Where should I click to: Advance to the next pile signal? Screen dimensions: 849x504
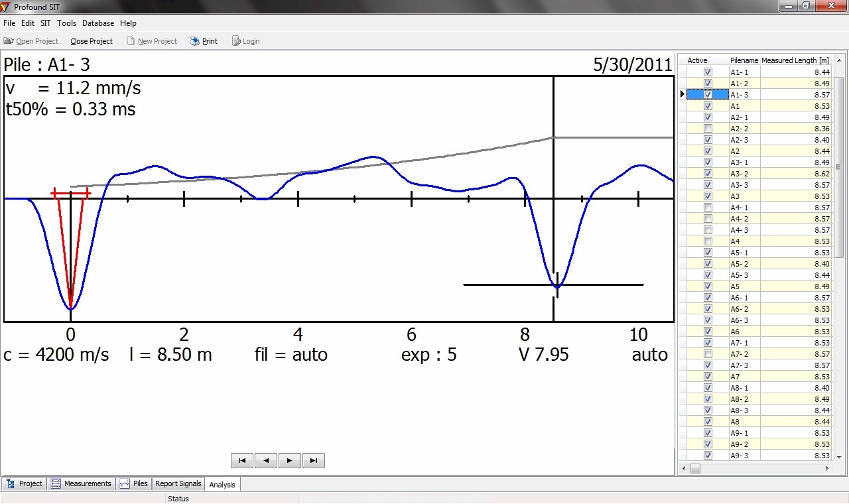click(x=290, y=460)
